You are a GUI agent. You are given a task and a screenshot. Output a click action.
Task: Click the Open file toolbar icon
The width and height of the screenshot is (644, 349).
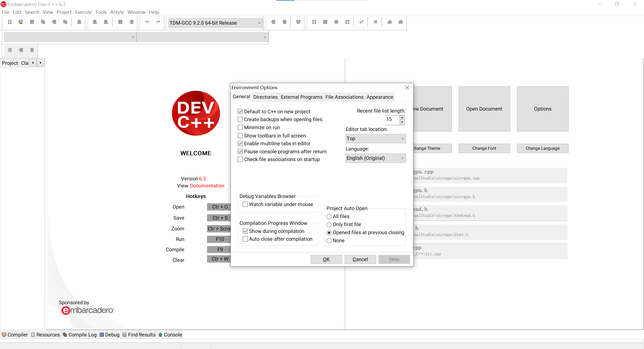(x=21, y=22)
